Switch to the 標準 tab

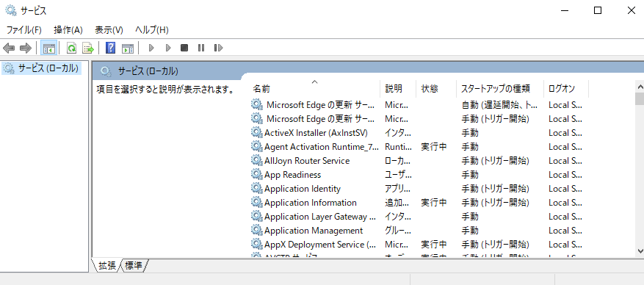[134, 266]
